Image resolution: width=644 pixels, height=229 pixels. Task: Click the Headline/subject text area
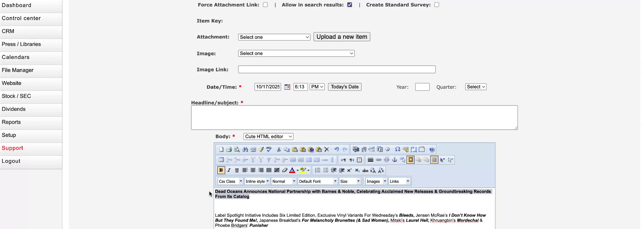354,118
